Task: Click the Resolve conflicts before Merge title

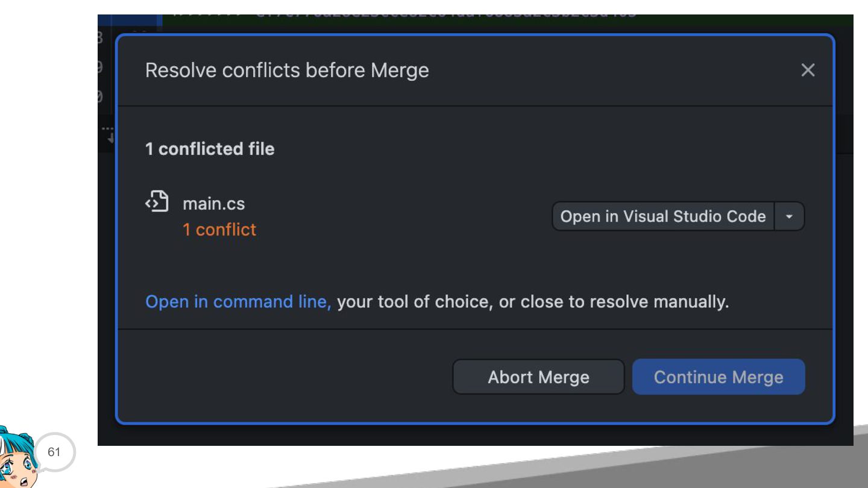Action: (x=287, y=70)
